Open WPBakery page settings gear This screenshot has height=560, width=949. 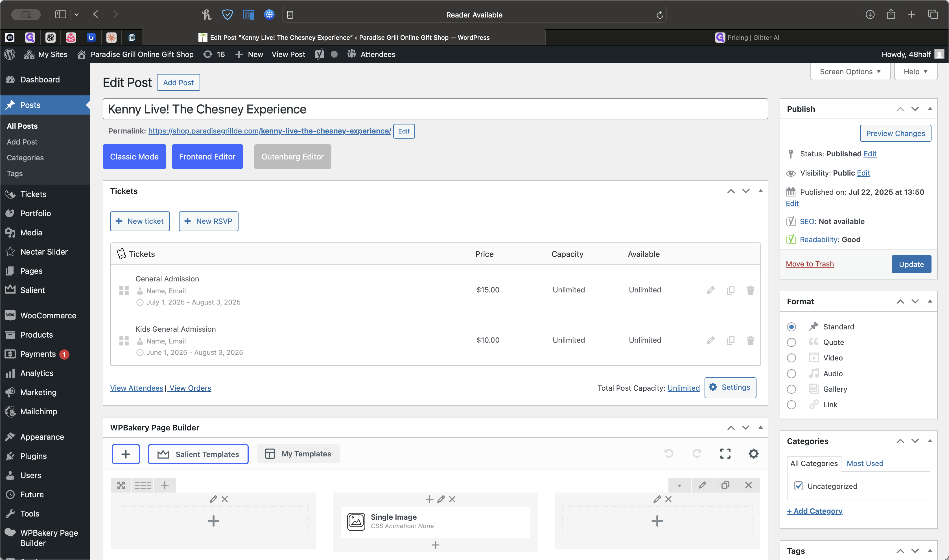tap(753, 454)
